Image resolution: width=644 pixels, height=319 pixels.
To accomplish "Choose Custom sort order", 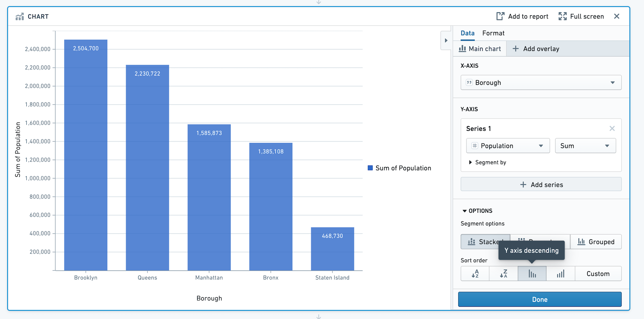I will 598,274.
